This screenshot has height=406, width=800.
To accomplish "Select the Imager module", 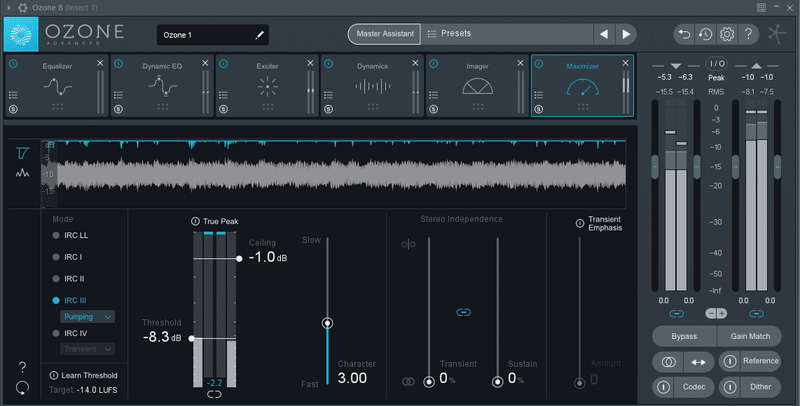I will tap(478, 86).
